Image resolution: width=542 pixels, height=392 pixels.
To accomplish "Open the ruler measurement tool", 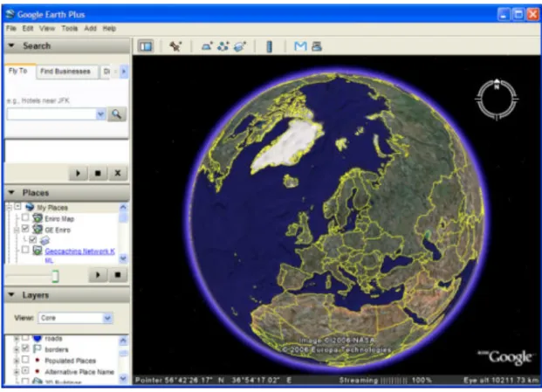I will pos(270,46).
